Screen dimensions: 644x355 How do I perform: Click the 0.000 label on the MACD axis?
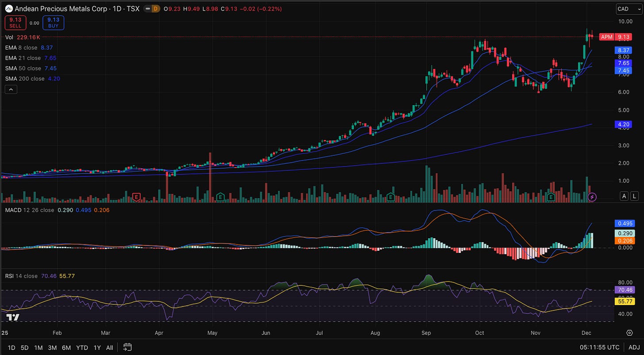(x=625, y=248)
